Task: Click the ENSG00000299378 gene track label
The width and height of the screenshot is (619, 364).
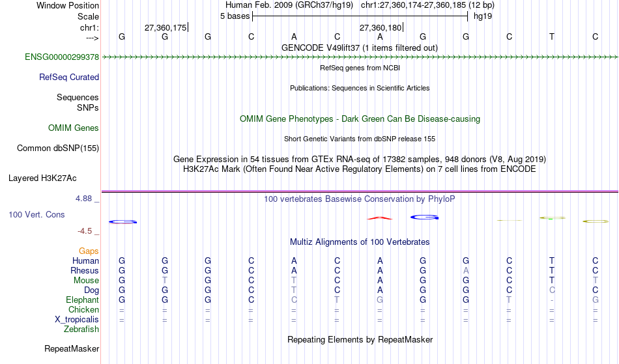Action: tap(62, 57)
